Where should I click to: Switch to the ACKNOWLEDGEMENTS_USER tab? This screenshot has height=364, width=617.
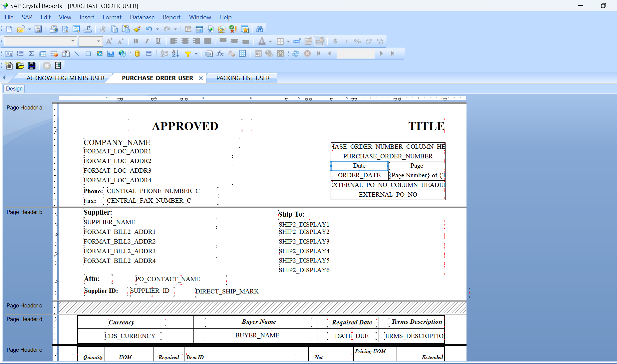[66, 78]
